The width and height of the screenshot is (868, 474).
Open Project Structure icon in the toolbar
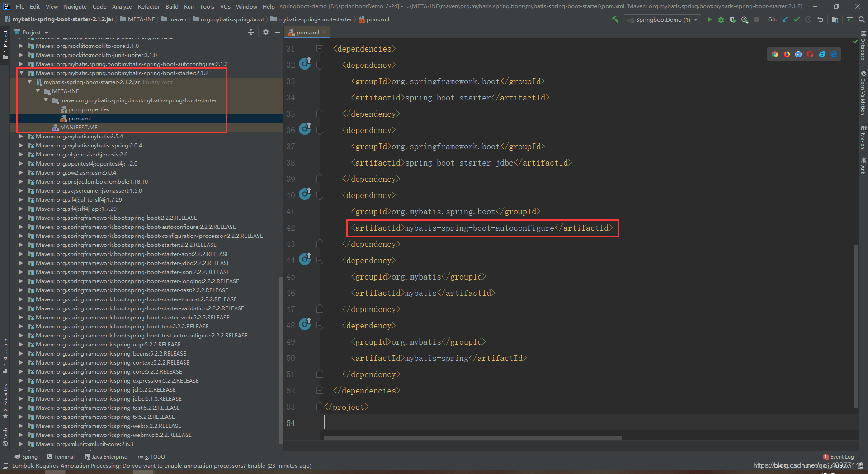point(835,19)
